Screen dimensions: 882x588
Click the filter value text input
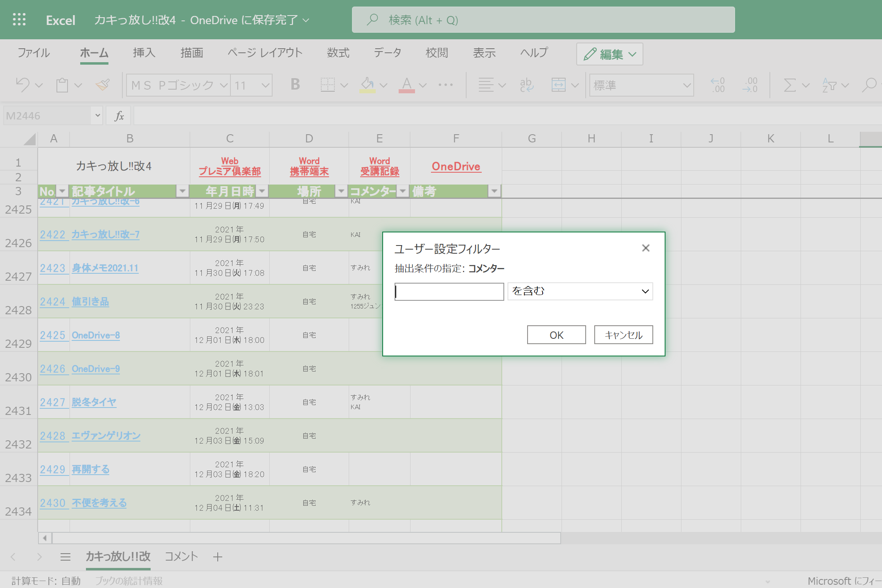tap(449, 291)
